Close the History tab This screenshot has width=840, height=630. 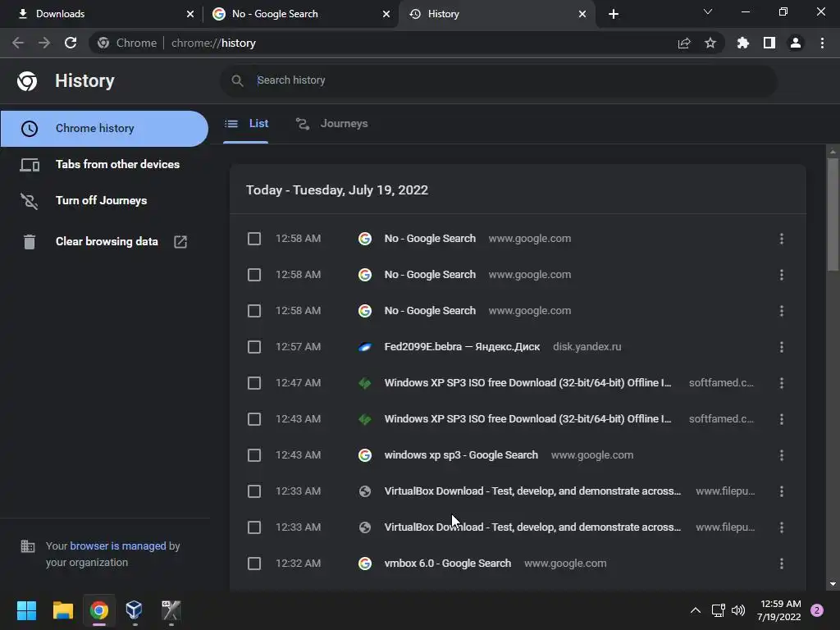pos(582,14)
